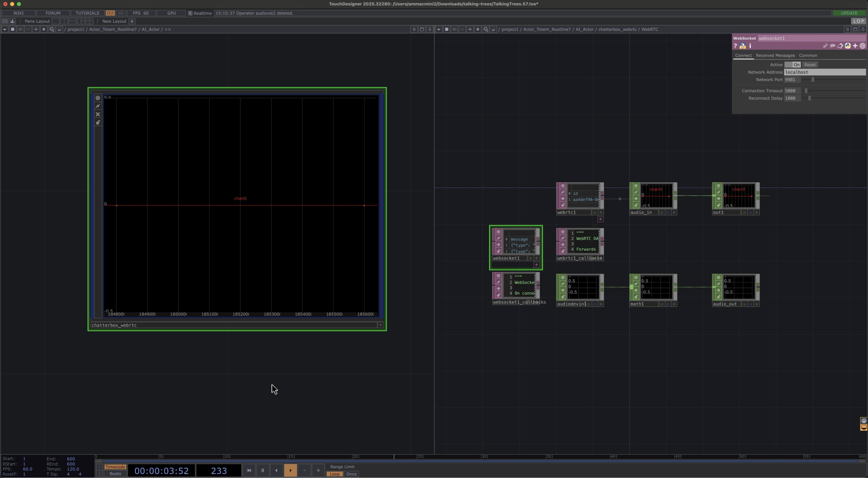The width and height of the screenshot is (868, 478).
Task: Click the Reset button
Action: point(810,65)
